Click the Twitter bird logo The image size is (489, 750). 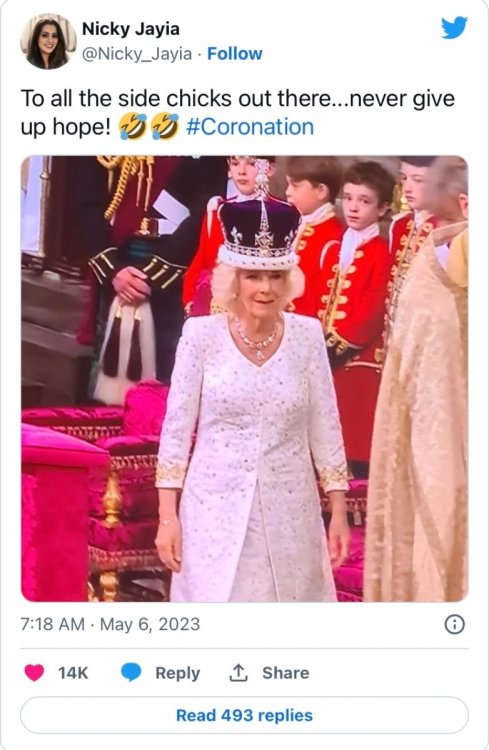click(454, 28)
